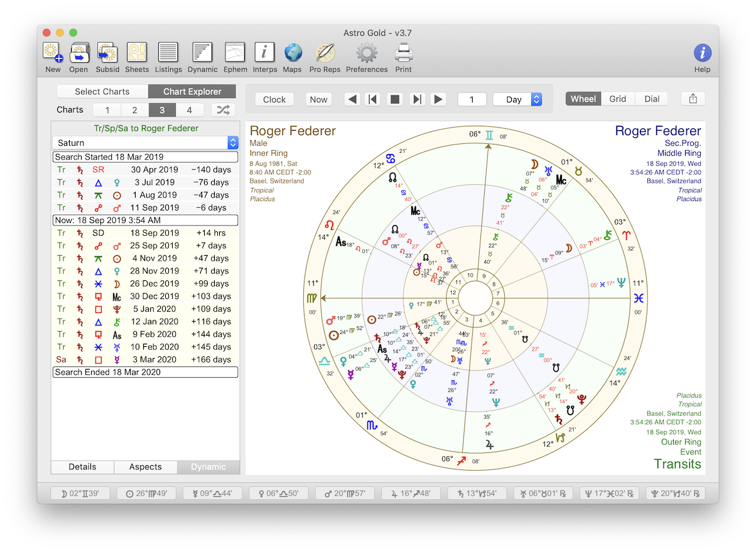Screen dimensions: 756x553
Task: Click the Clock button
Action: (x=274, y=99)
